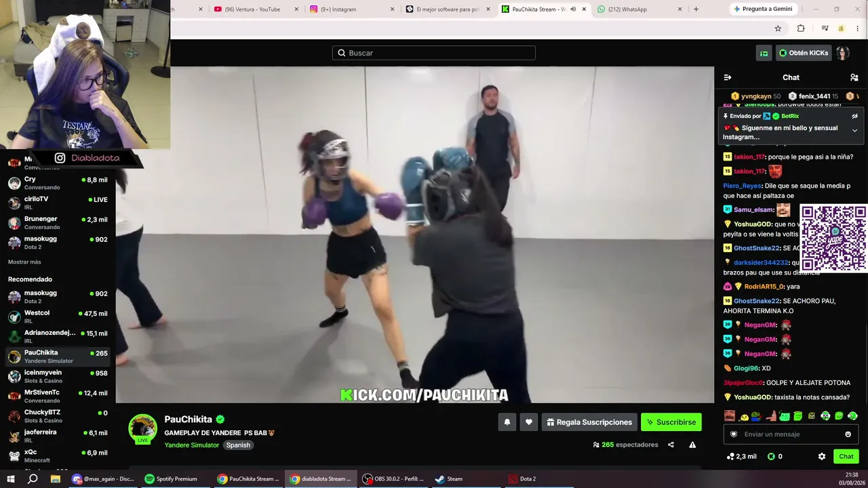The height and width of the screenshot is (488, 868).
Task: Turn on notifications with the bell icon
Action: (x=507, y=422)
